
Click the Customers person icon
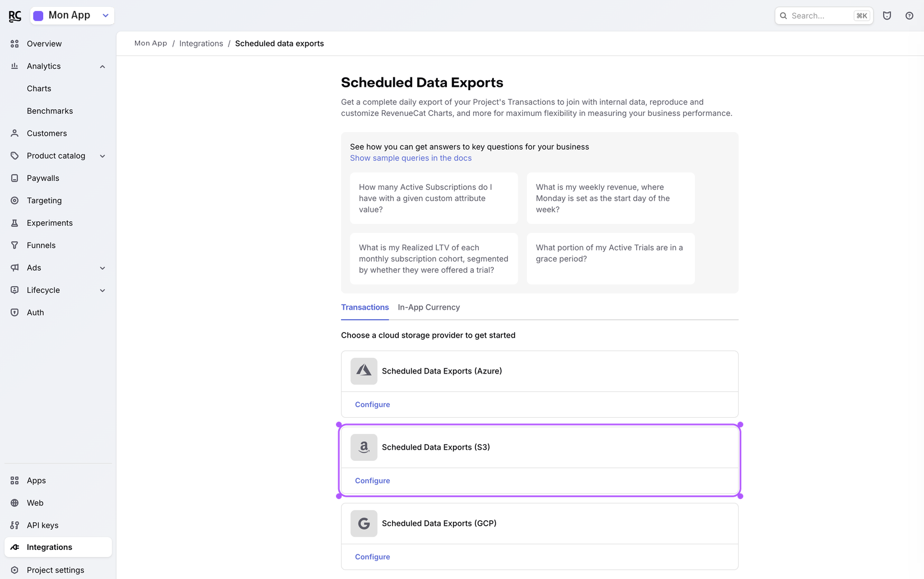15,133
